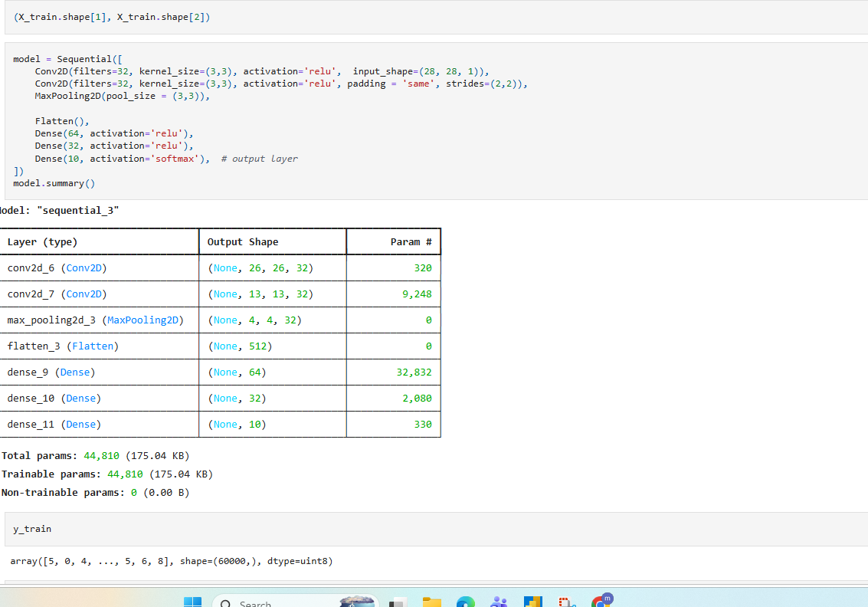868x607 pixels.
Task: Click the 'Output Shape' column header
Action: click(x=242, y=242)
